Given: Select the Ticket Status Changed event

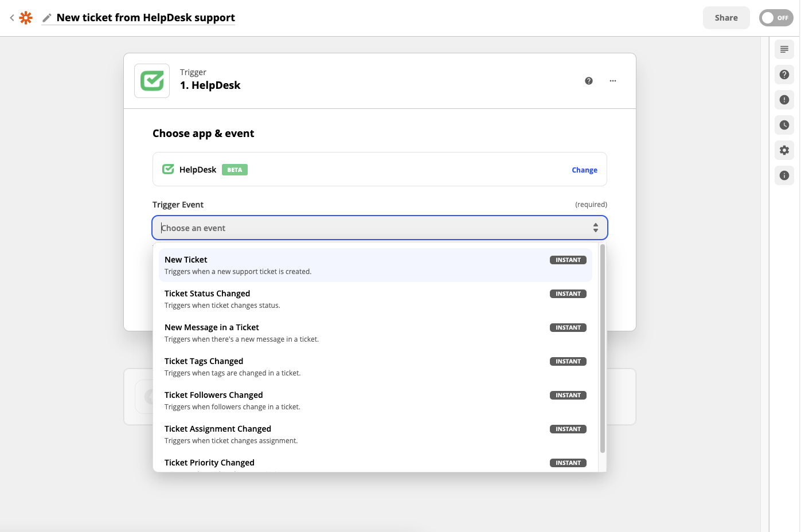Looking at the screenshot, I should pyautogui.click(x=375, y=299).
